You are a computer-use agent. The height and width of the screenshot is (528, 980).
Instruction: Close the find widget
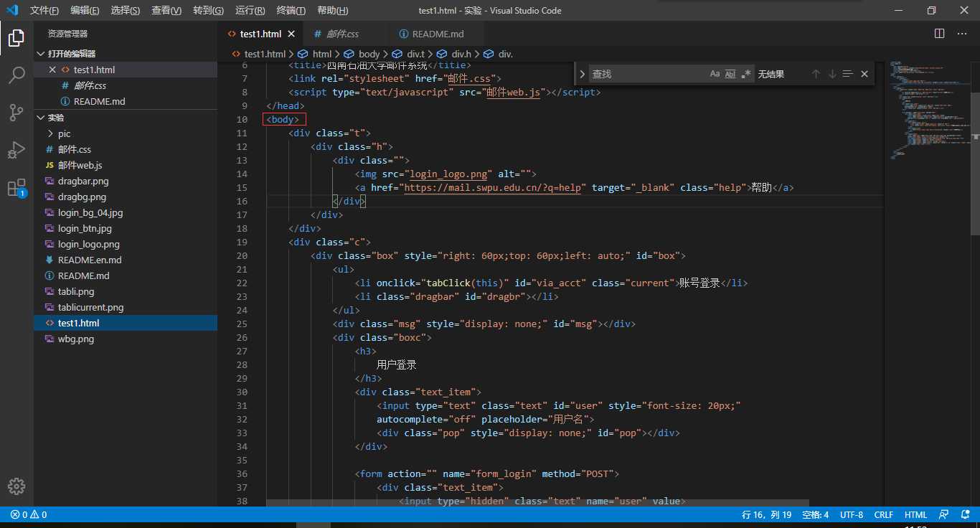click(x=864, y=74)
